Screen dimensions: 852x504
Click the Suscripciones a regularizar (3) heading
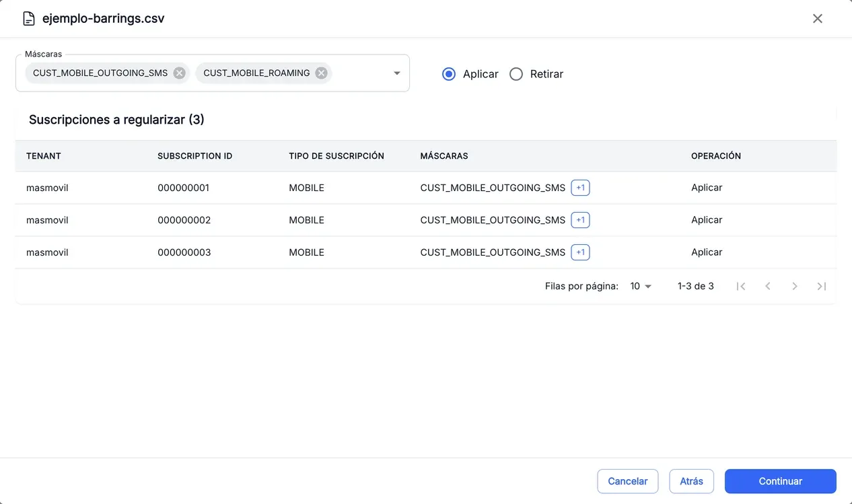(116, 120)
